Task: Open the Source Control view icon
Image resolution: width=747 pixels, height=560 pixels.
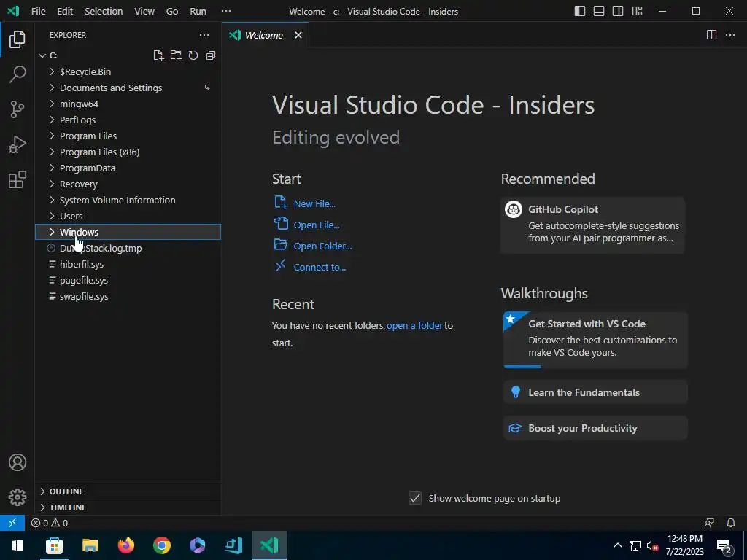Action: pyautogui.click(x=18, y=109)
